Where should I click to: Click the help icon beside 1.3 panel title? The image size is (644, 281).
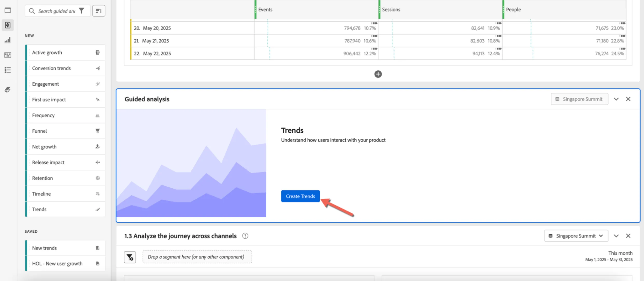245,236
